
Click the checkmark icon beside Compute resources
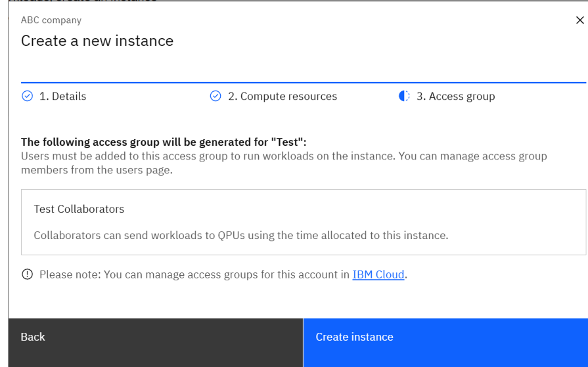(x=215, y=97)
